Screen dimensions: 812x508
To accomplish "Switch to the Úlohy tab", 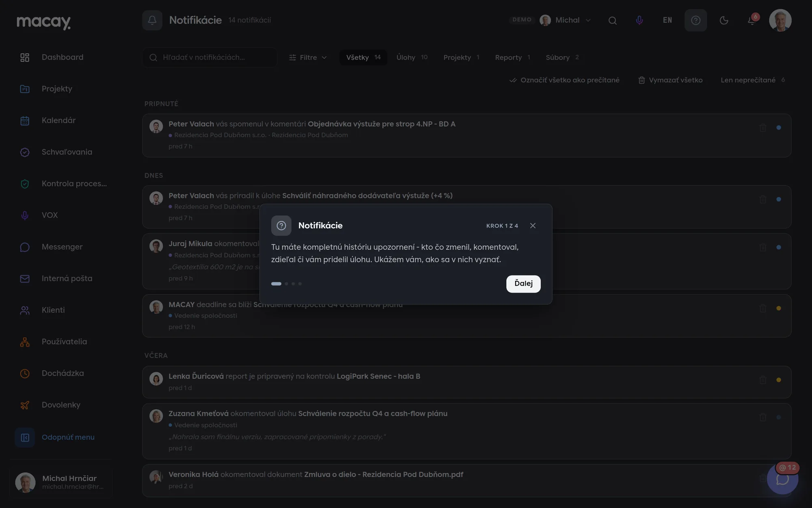I will coord(412,57).
